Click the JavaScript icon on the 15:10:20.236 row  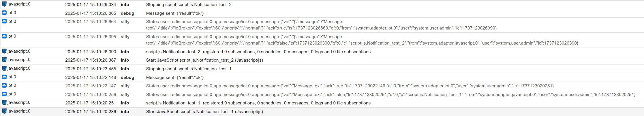tap(4, 111)
